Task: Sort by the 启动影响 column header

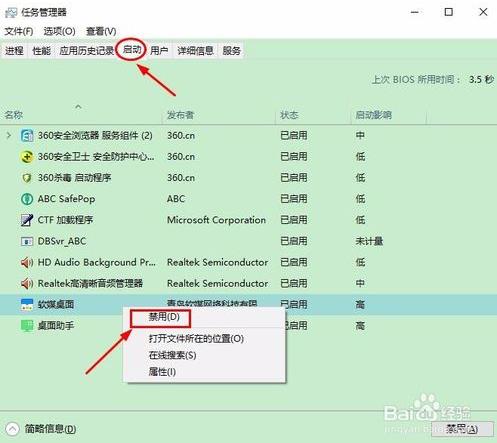Action: (x=373, y=115)
